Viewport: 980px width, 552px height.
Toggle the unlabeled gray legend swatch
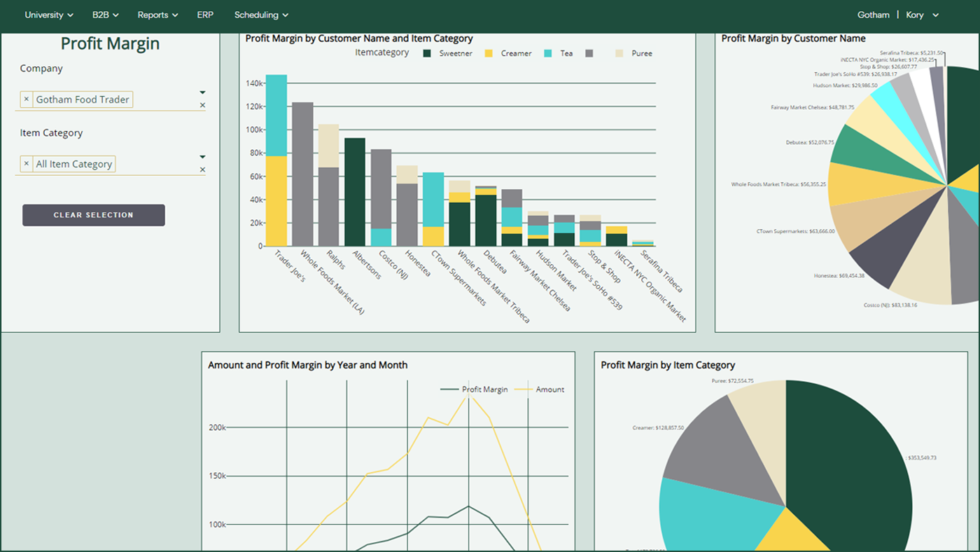[589, 53]
